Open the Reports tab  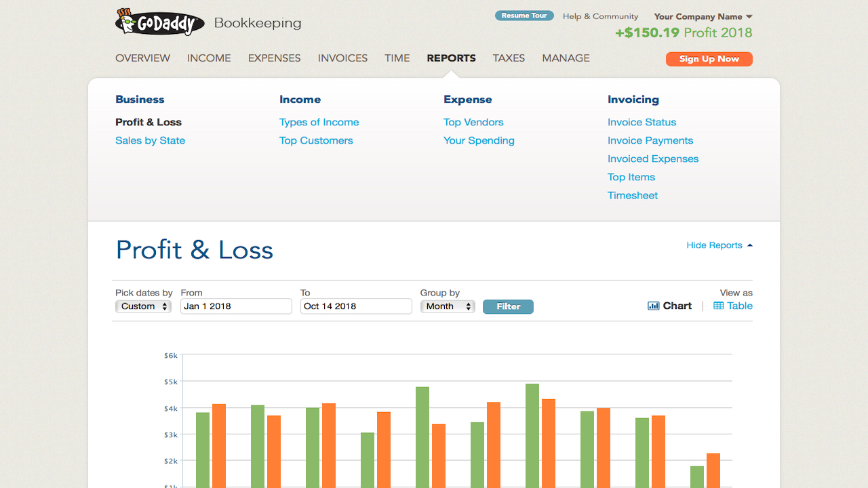click(451, 58)
